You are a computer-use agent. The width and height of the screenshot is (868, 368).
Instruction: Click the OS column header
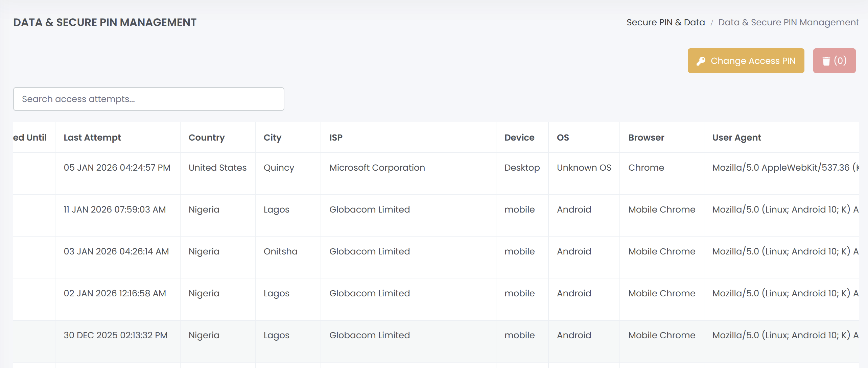[x=563, y=138]
